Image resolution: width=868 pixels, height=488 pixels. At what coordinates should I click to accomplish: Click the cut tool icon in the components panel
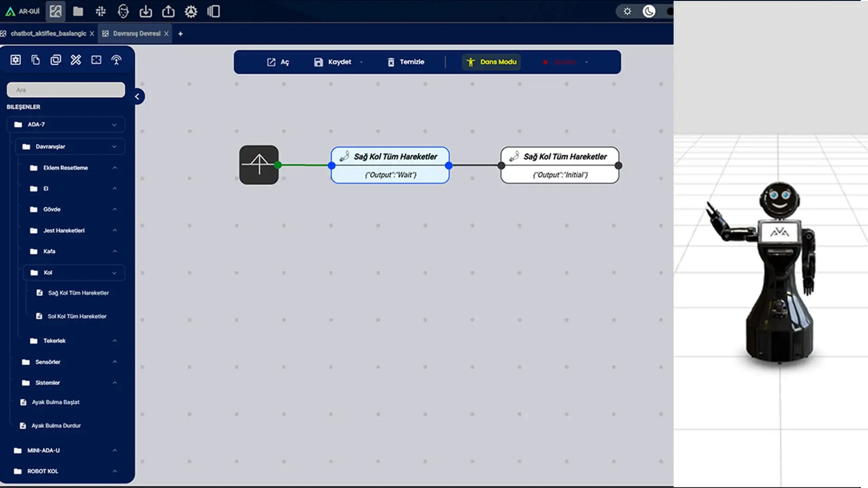(x=75, y=59)
